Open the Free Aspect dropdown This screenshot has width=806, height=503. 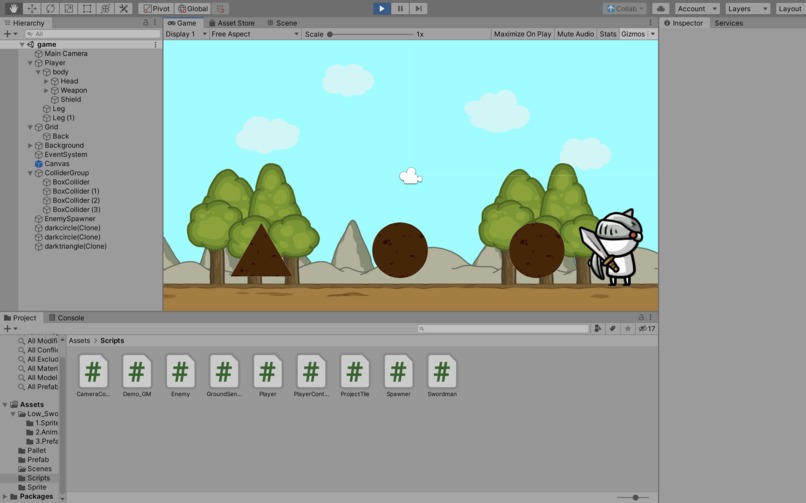click(255, 34)
